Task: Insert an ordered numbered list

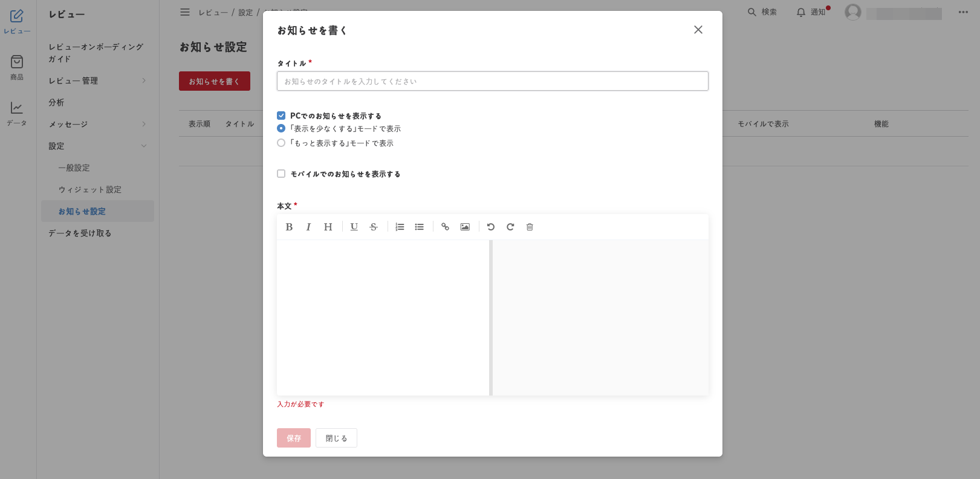Action: pos(400,227)
